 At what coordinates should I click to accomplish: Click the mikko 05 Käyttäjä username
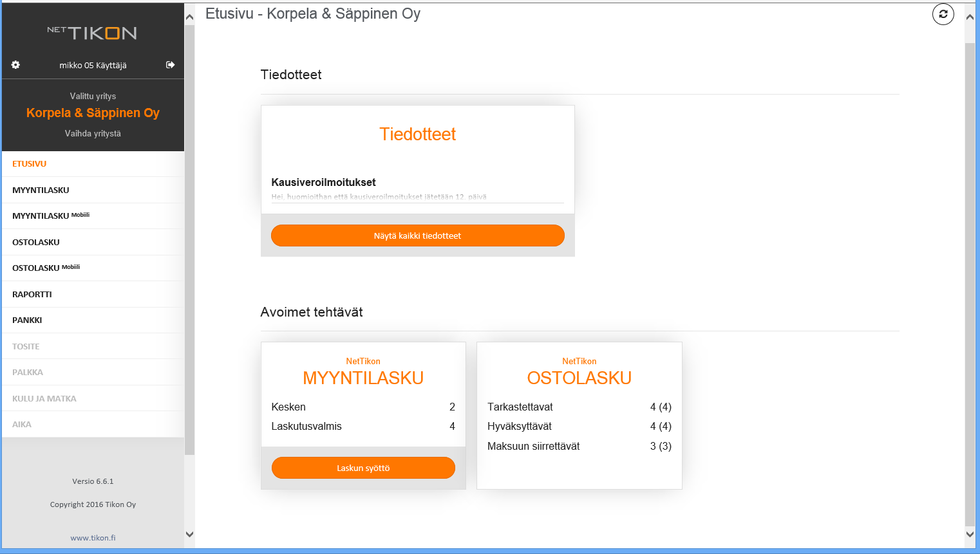(x=93, y=65)
